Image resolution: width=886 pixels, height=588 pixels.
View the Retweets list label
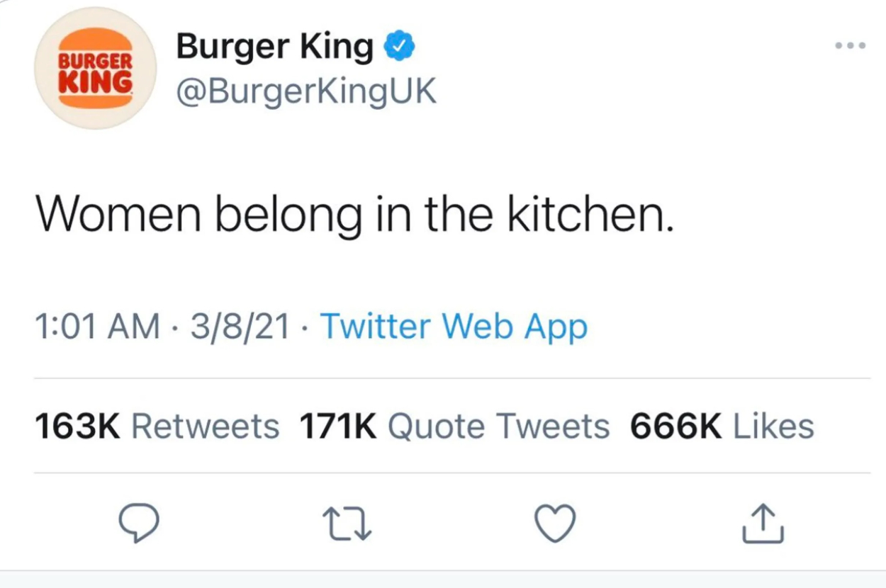pyautogui.click(x=206, y=426)
